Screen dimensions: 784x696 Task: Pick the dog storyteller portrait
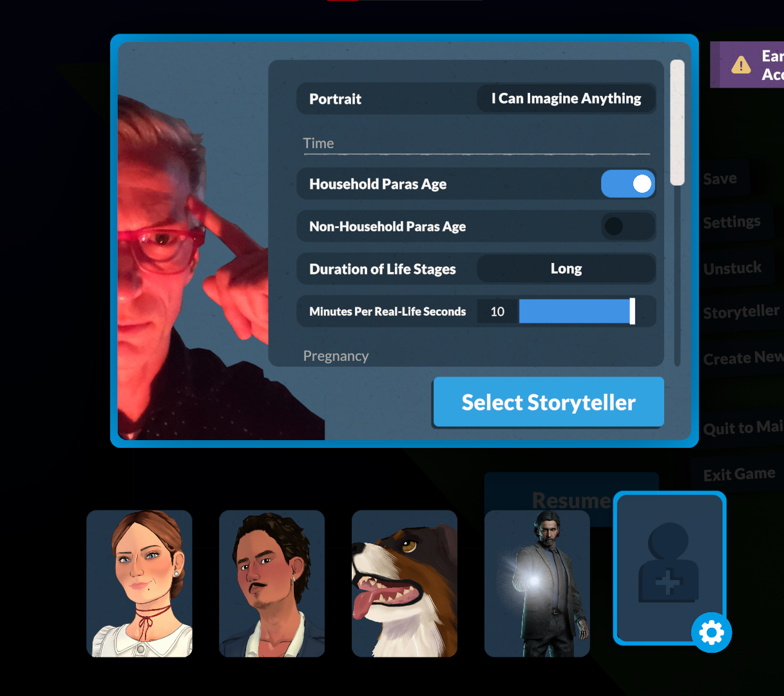[x=405, y=583]
